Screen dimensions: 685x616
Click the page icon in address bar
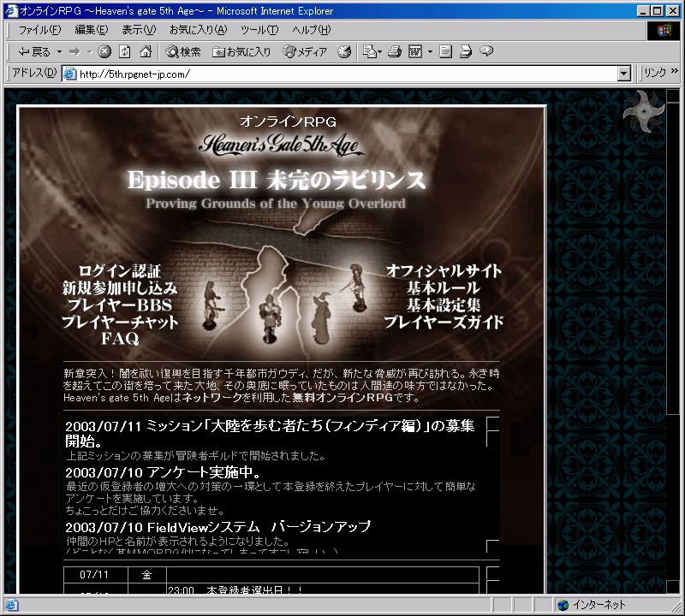coord(70,74)
